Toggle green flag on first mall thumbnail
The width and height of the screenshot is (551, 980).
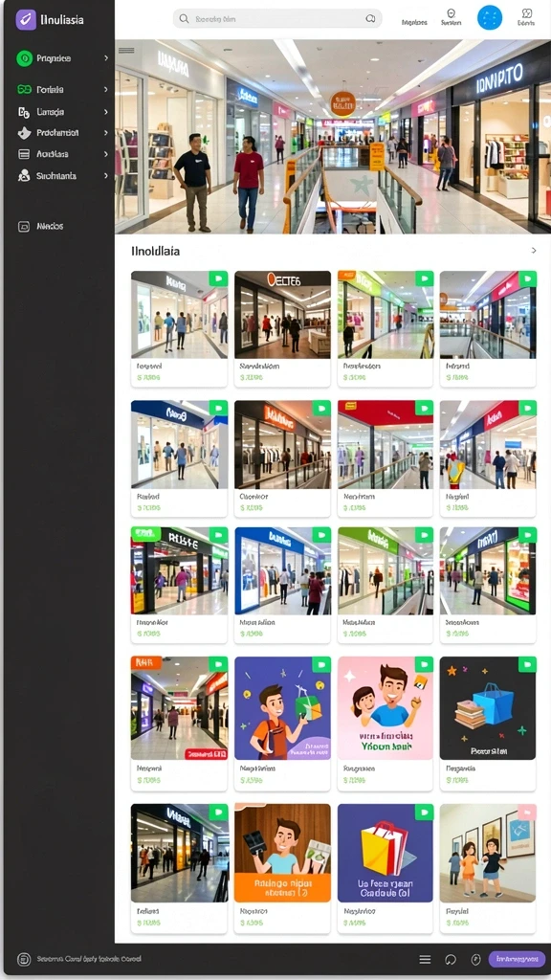pyautogui.click(x=218, y=278)
